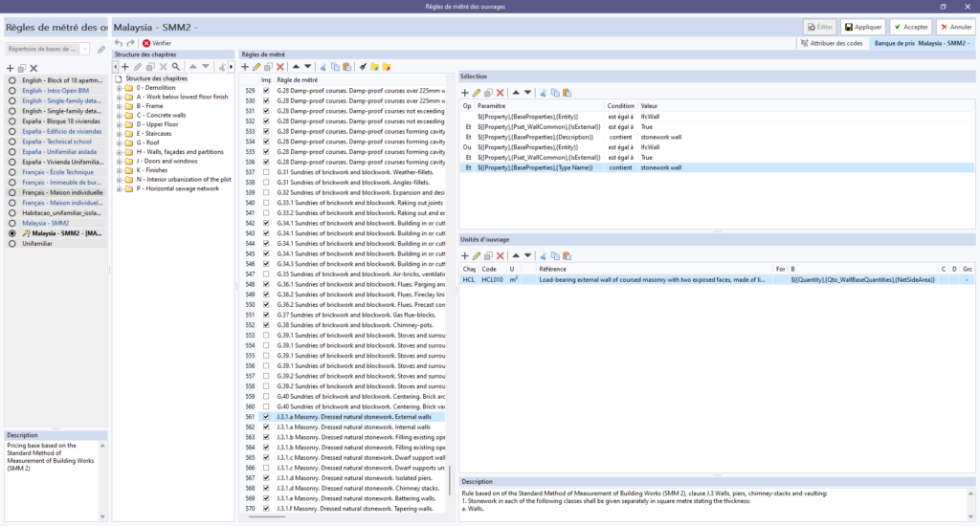Screen dimensions: 980x526
Task: Delete condition in Sélection toolbar
Action: [x=500, y=93]
